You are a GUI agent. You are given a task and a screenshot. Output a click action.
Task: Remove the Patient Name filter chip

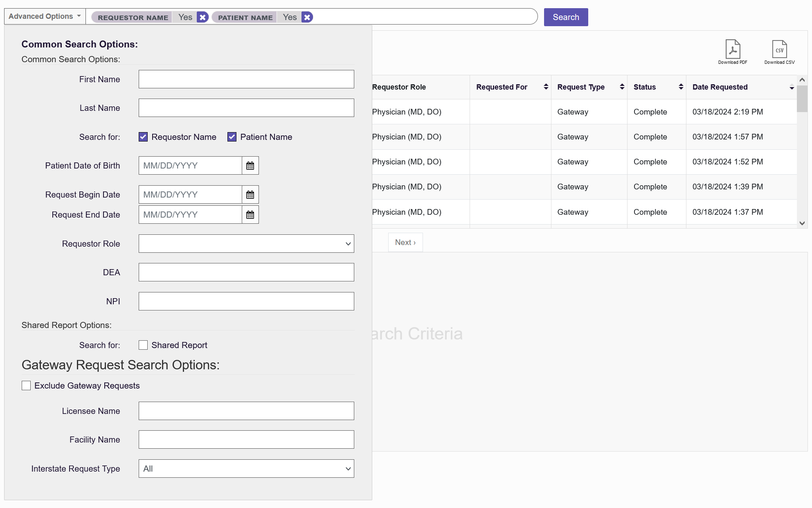click(307, 17)
